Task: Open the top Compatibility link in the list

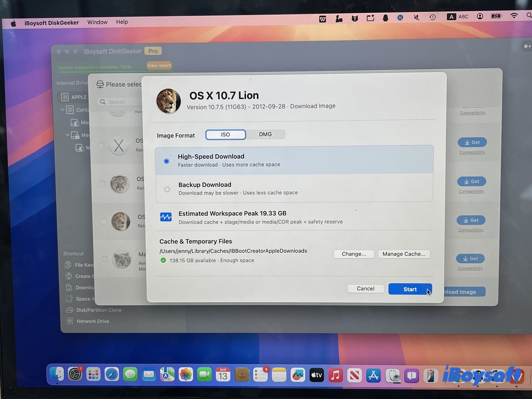Action: [x=473, y=113]
